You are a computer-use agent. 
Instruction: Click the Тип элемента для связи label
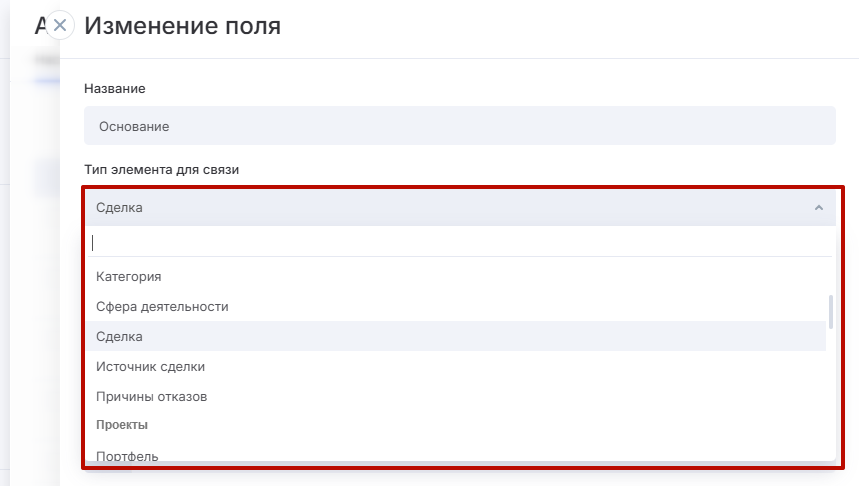coord(162,170)
